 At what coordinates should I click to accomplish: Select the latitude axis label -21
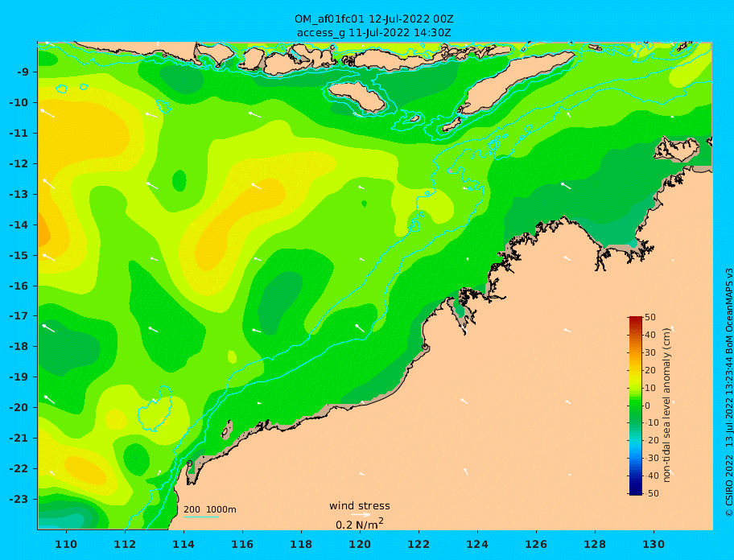(19, 439)
